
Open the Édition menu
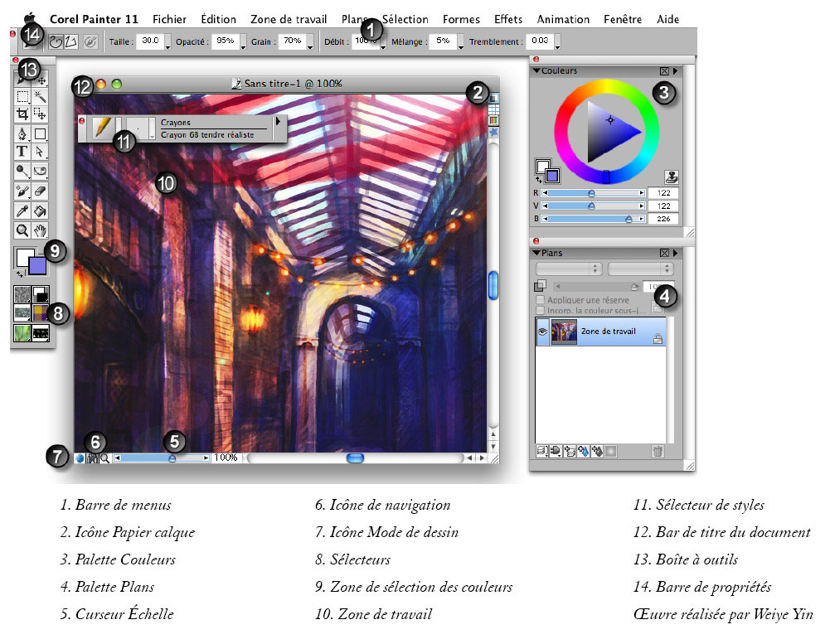[x=219, y=20]
